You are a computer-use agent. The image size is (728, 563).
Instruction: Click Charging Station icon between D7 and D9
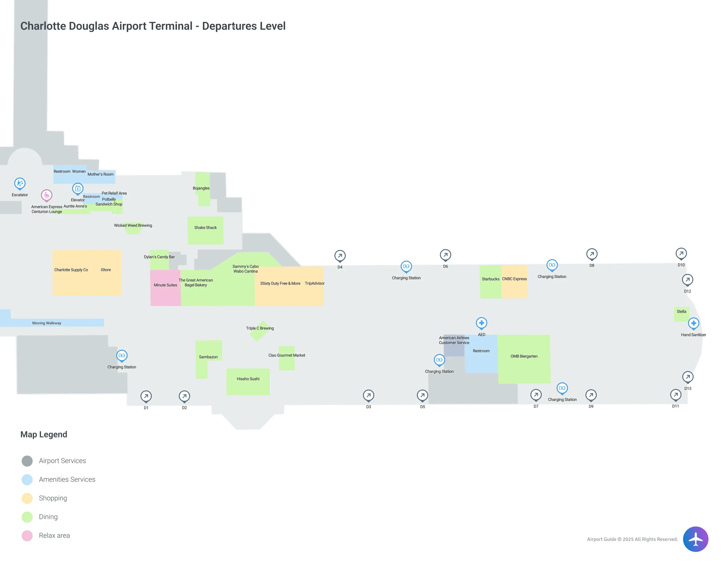(x=562, y=389)
